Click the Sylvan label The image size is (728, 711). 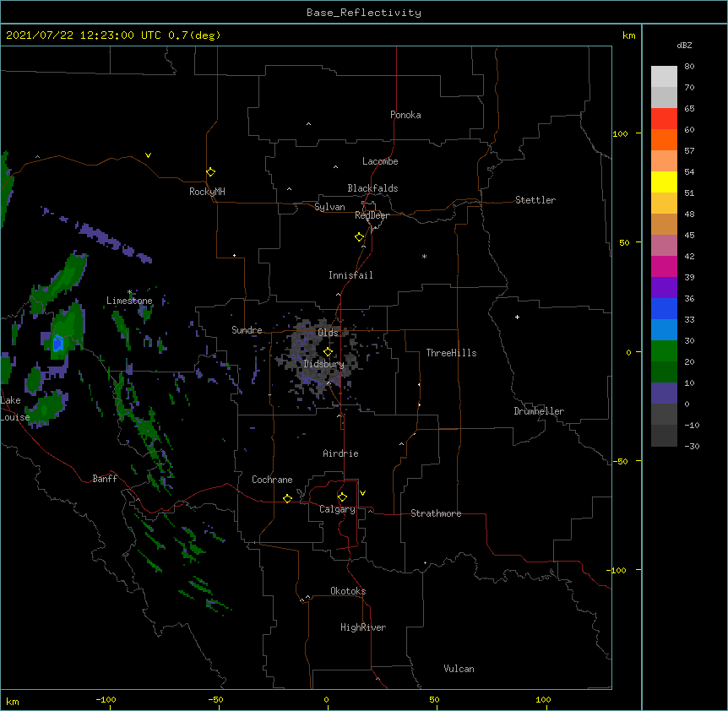point(329,208)
